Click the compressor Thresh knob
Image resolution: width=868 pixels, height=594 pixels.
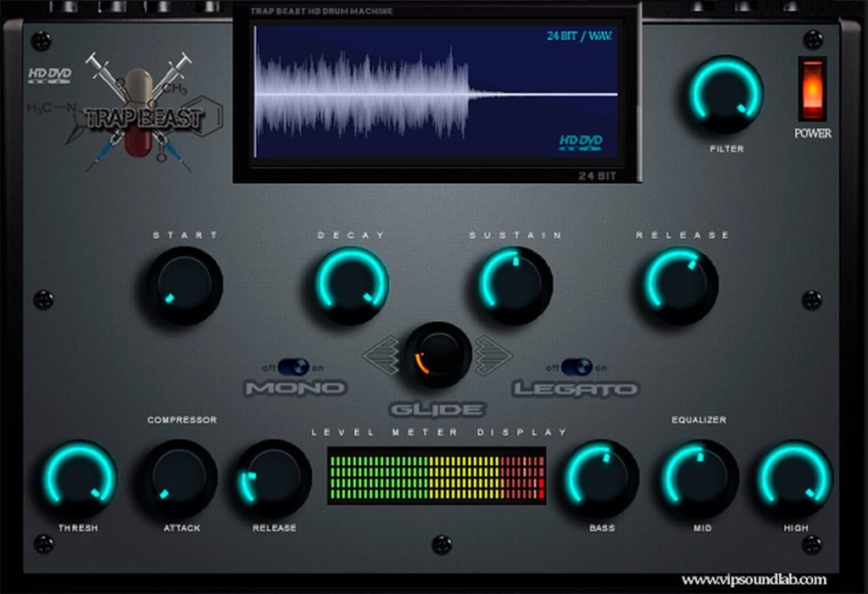pyautogui.click(x=81, y=478)
